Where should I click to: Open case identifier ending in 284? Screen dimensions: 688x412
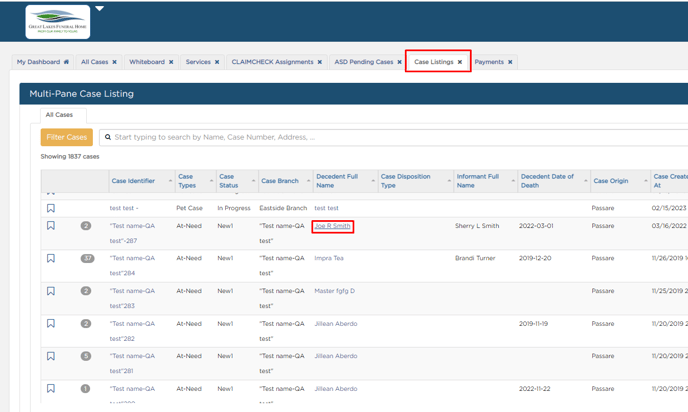(133, 265)
